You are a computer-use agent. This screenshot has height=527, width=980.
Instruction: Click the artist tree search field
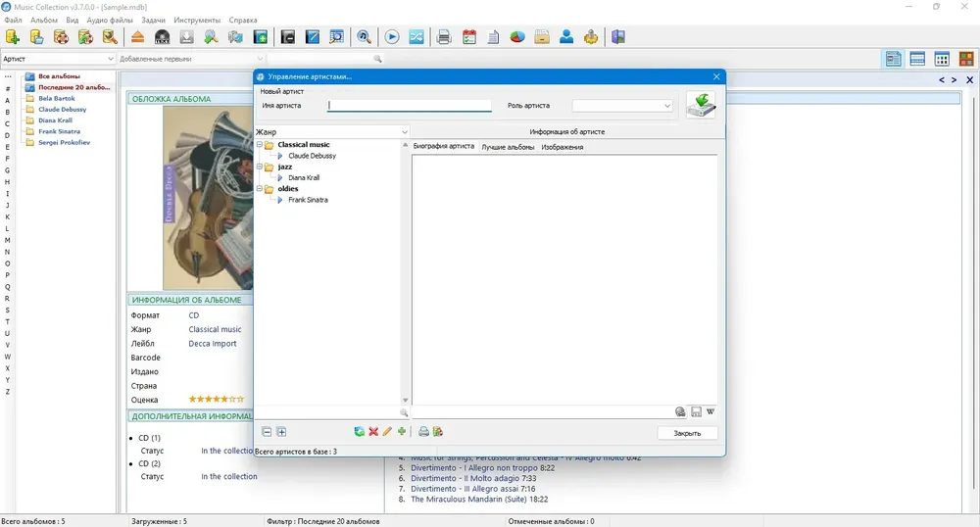tap(327, 412)
